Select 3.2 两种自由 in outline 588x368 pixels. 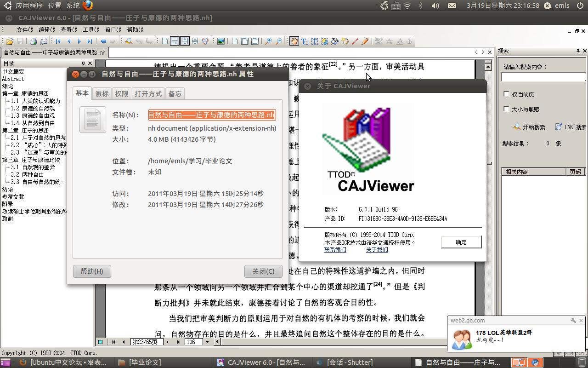pyautogui.click(x=28, y=174)
